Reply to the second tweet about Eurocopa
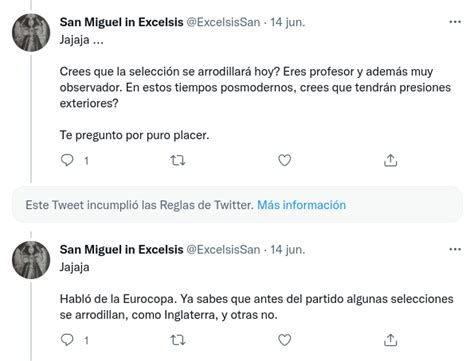 coord(67,340)
